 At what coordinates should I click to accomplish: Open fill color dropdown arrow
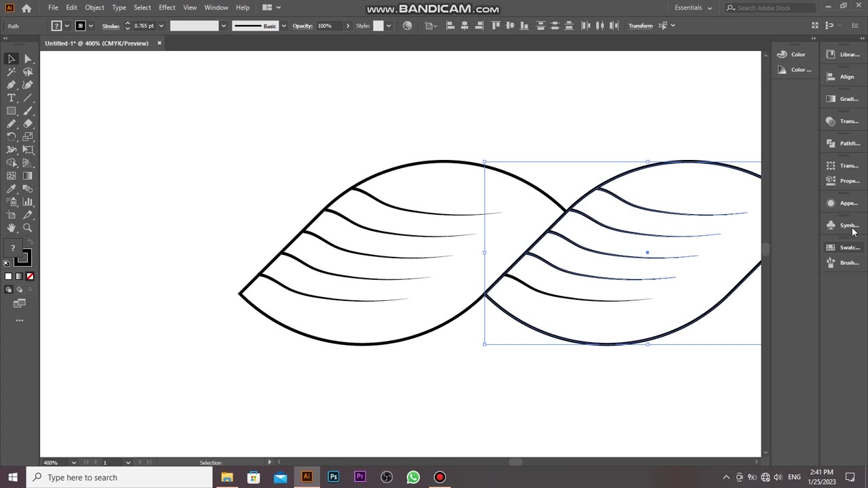[x=66, y=26]
